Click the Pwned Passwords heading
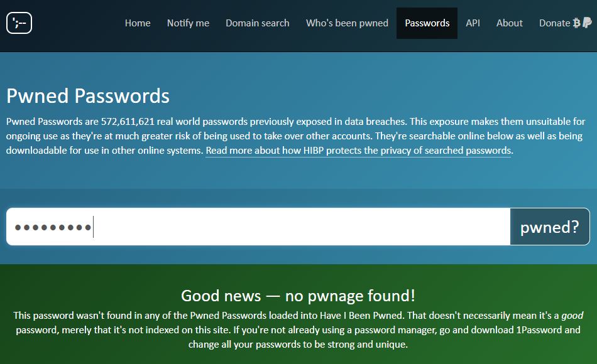Viewport: 597px width, 364px height. point(87,96)
